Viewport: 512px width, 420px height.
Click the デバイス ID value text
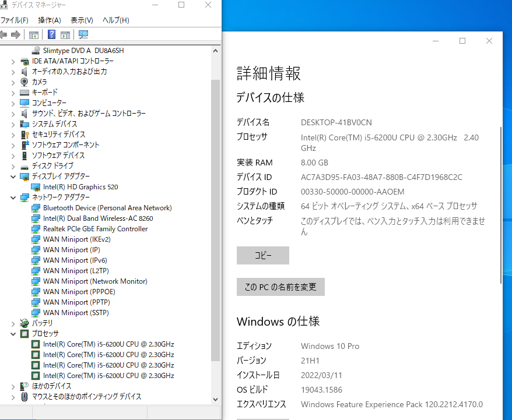coord(381,178)
